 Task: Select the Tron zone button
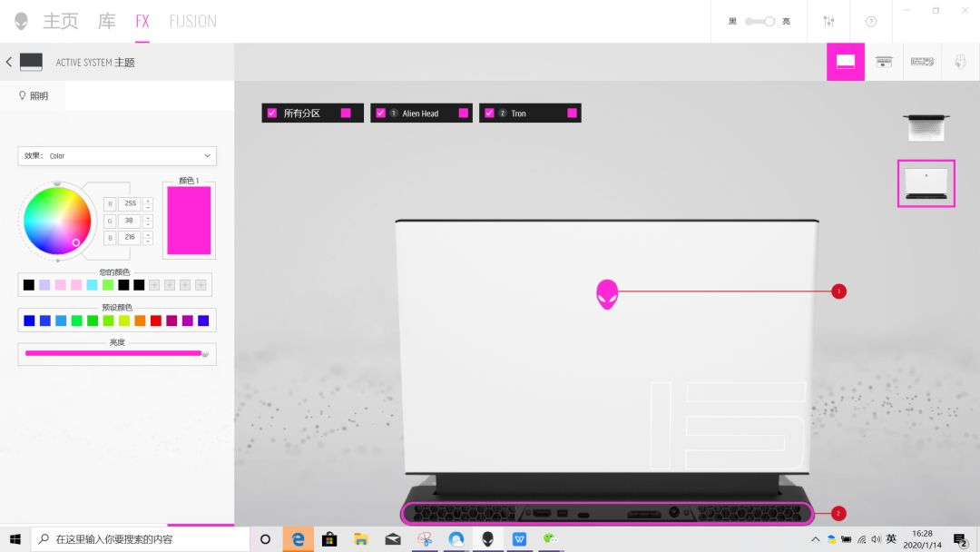[530, 113]
